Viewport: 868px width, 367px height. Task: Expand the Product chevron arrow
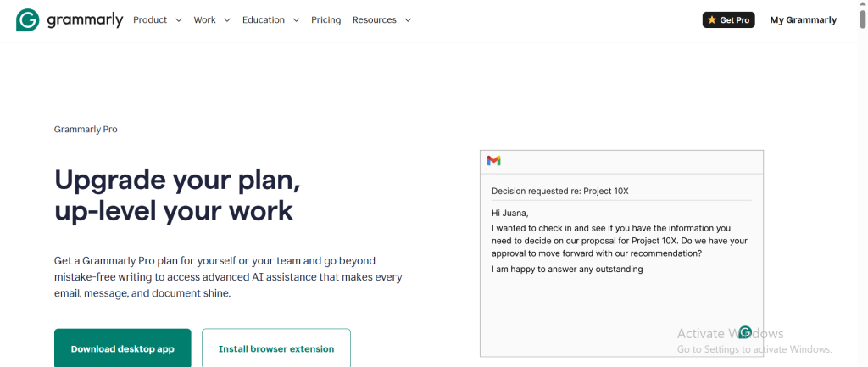pos(178,20)
